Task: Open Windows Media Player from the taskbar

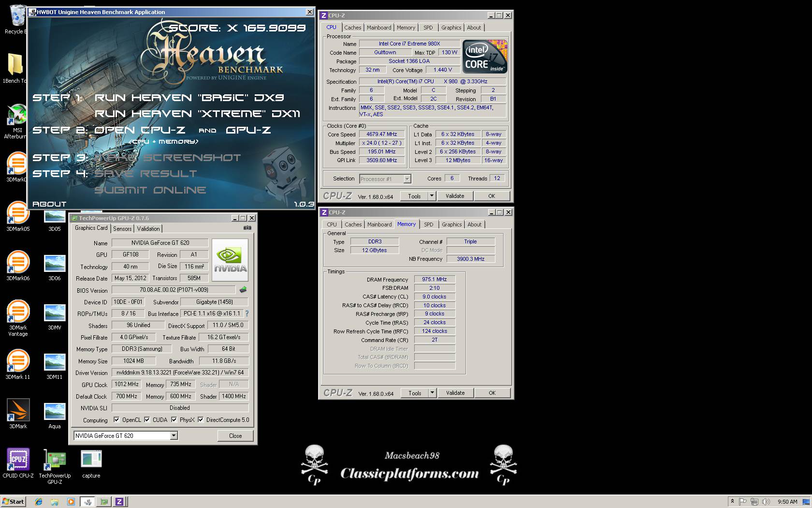Action: (71, 502)
